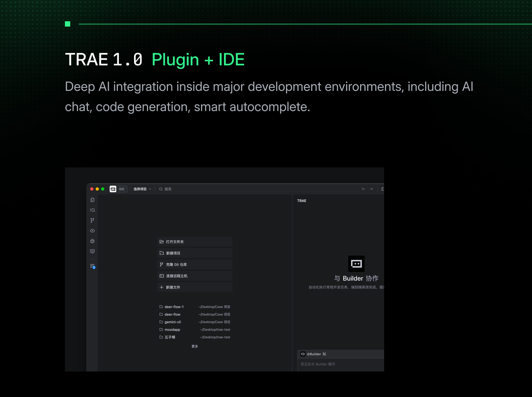Click 新建项目 new project button
Screen dimensions: 532x397
195,253
